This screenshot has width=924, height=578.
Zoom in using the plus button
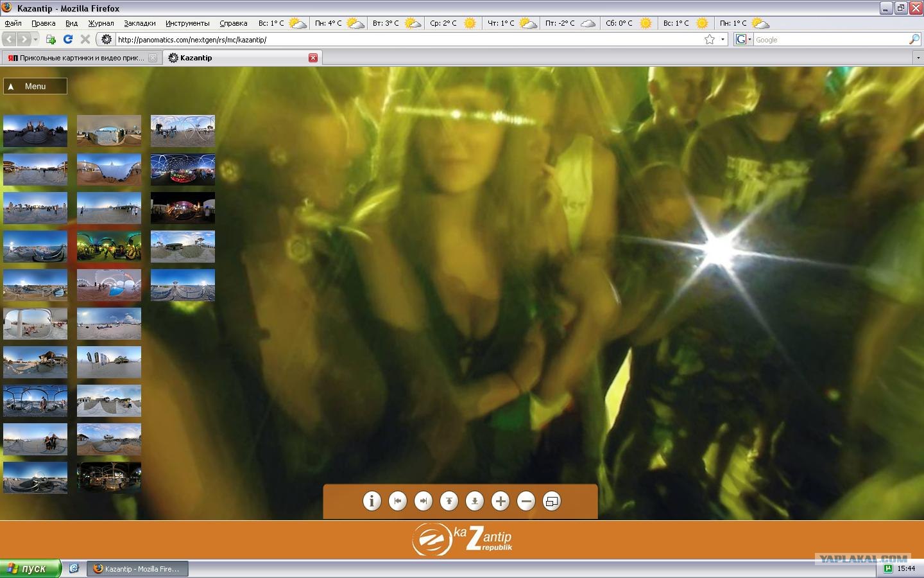500,501
